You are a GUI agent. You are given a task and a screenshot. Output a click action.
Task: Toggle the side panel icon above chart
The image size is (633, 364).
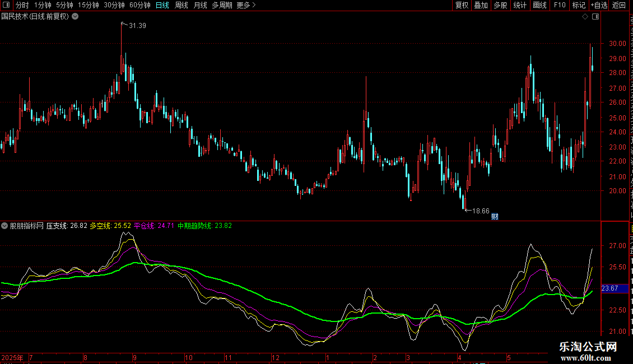pyautogui.click(x=595, y=17)
